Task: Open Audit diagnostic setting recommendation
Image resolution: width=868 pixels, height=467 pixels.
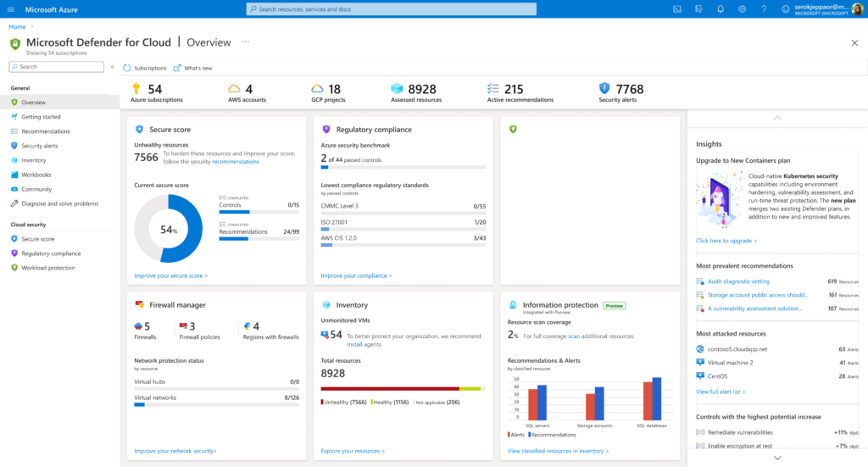Action: tap(738, 281)
